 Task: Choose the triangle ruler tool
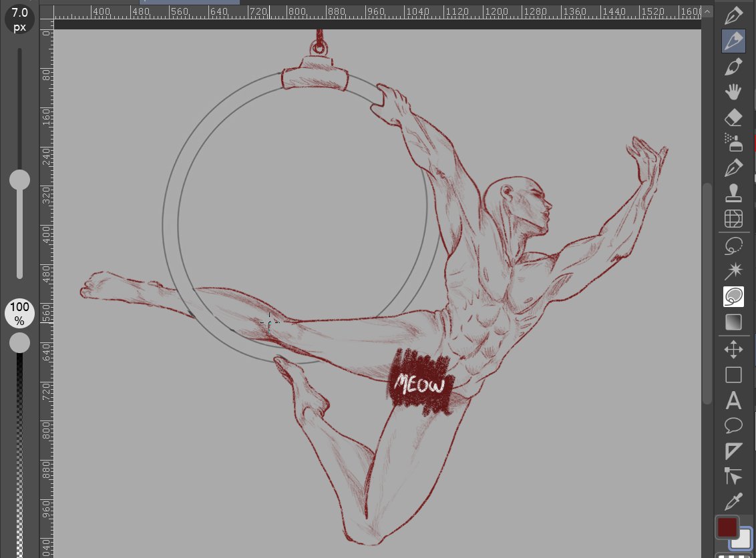733,451
